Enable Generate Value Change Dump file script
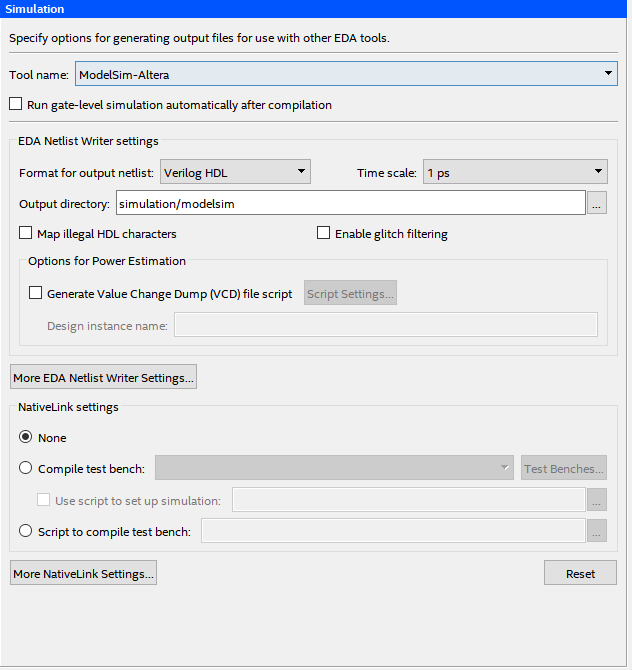The height and width of the screenshot is (670, 632). point(36,294)
